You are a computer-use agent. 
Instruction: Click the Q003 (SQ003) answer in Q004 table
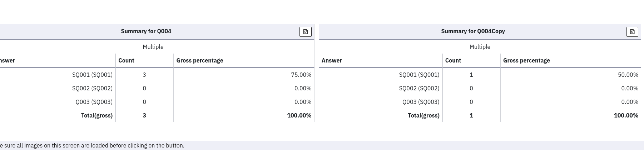pyautogui.click(x=94, y=102)
